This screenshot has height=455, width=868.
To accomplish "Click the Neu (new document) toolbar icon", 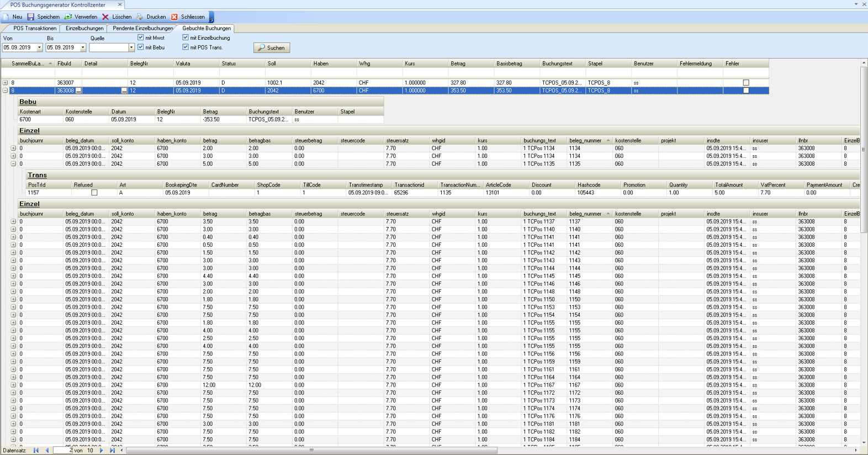I will click(x=7, y=17).
